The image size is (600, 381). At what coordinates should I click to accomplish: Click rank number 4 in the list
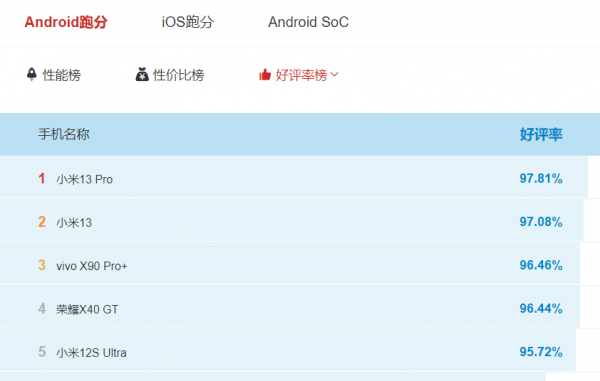pos(42,308)
